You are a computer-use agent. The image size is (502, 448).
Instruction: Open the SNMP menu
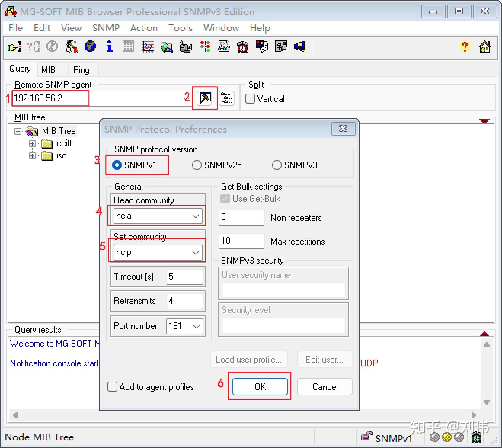click(x=106, y=28)
